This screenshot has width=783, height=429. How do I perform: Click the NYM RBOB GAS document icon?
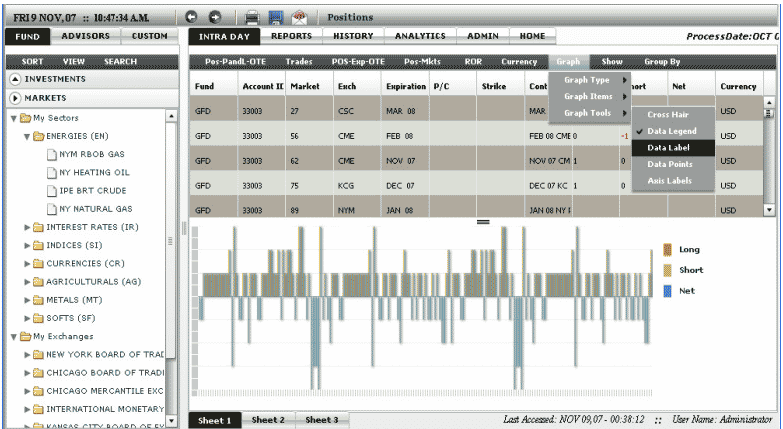click(52, 154)
